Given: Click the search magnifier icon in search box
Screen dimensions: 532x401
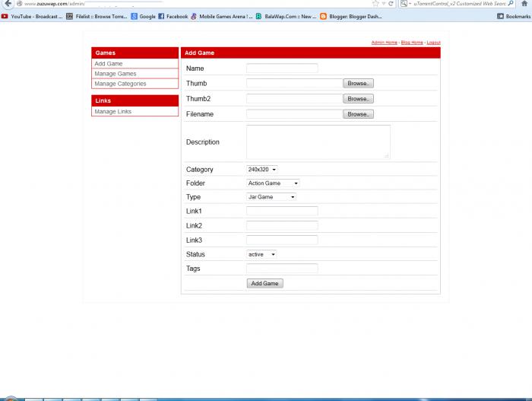Looking at the screenshot, I should pos(511,3).
